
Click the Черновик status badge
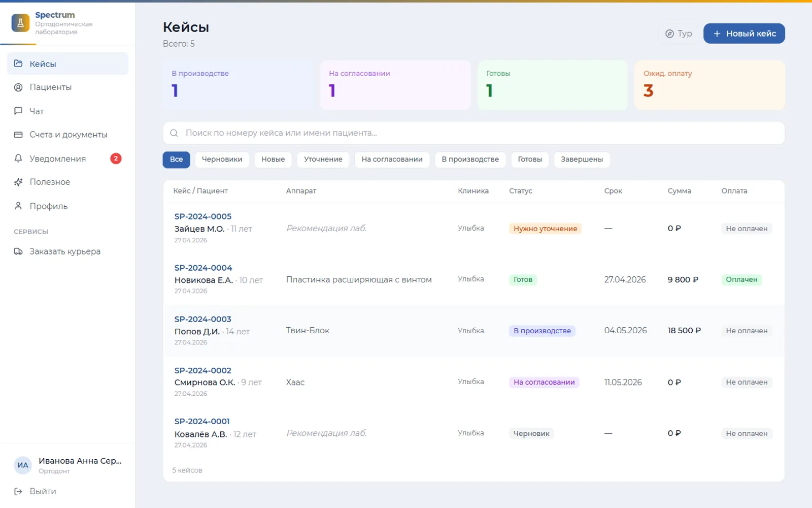click(531, 433)
